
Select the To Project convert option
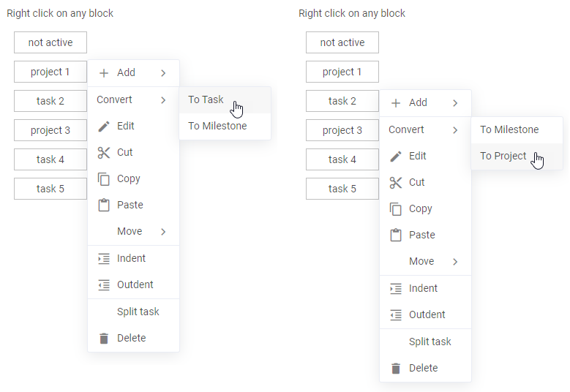(x=503, y=156)
